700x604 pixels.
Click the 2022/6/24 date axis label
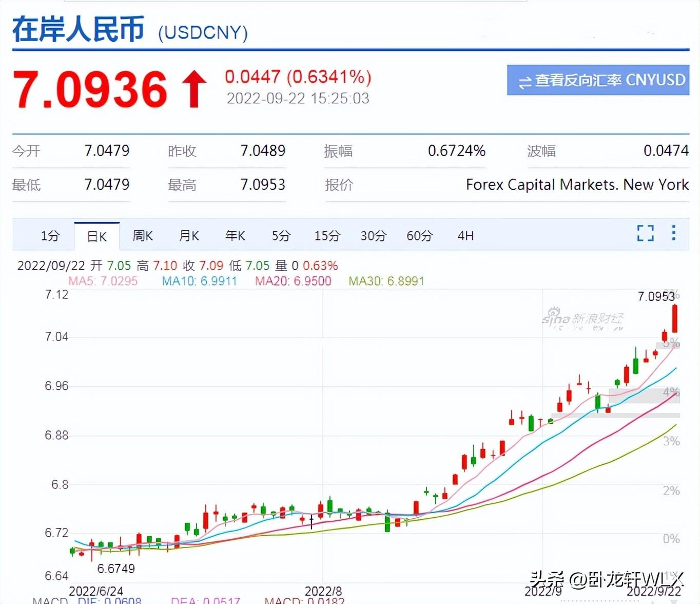click(x=96, y=591)
